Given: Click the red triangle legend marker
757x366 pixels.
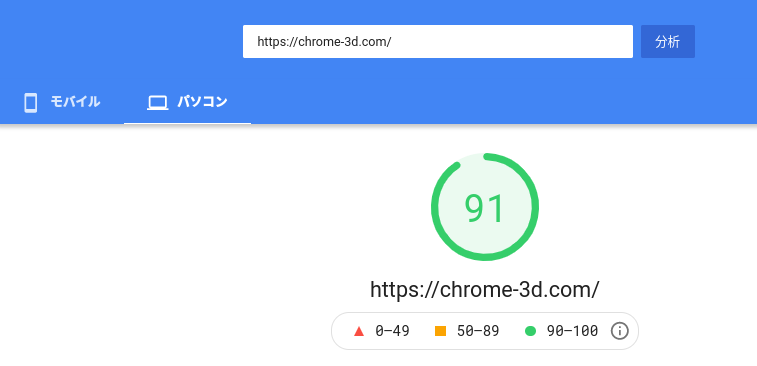Looking at the screenshot, I should tap(358, 331).
